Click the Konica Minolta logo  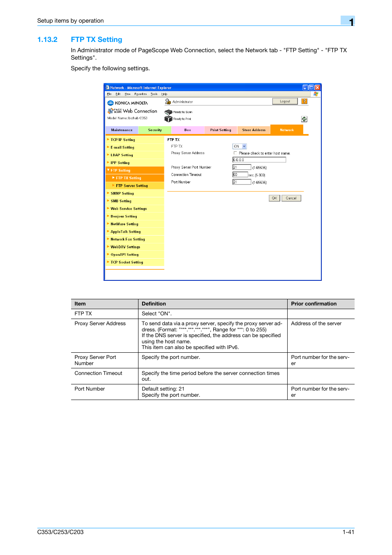click(127, 103)
